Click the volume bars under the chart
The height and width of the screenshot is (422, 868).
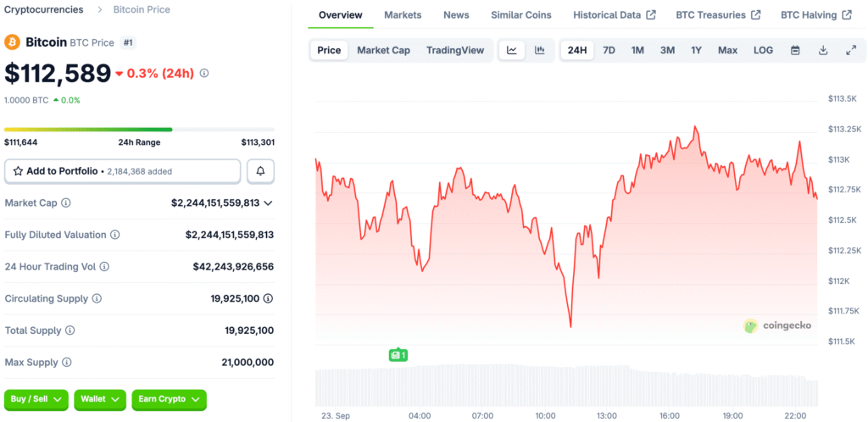565,386
